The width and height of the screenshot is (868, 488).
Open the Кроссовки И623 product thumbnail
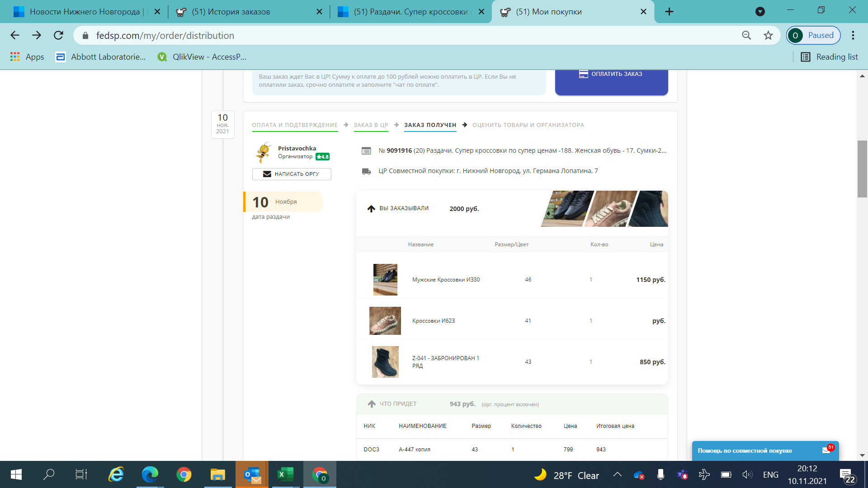point(385,321)
